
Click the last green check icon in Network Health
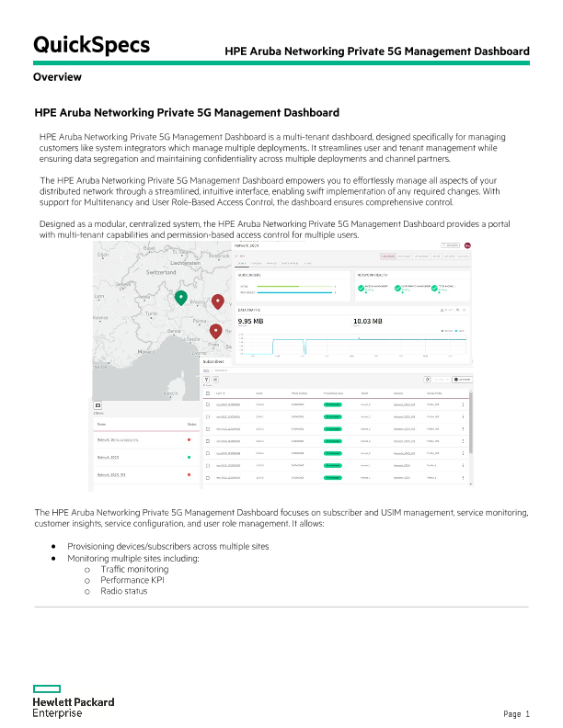coord(434,289)
